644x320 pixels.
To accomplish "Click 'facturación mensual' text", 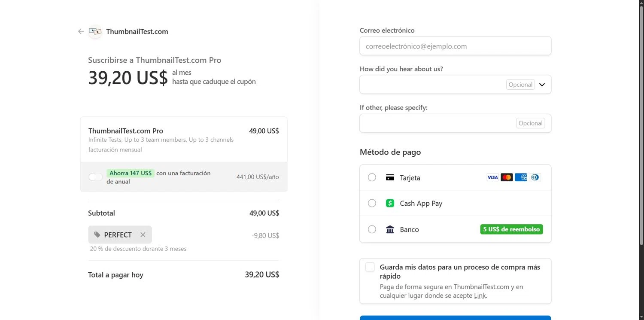I will click(115, 150).
